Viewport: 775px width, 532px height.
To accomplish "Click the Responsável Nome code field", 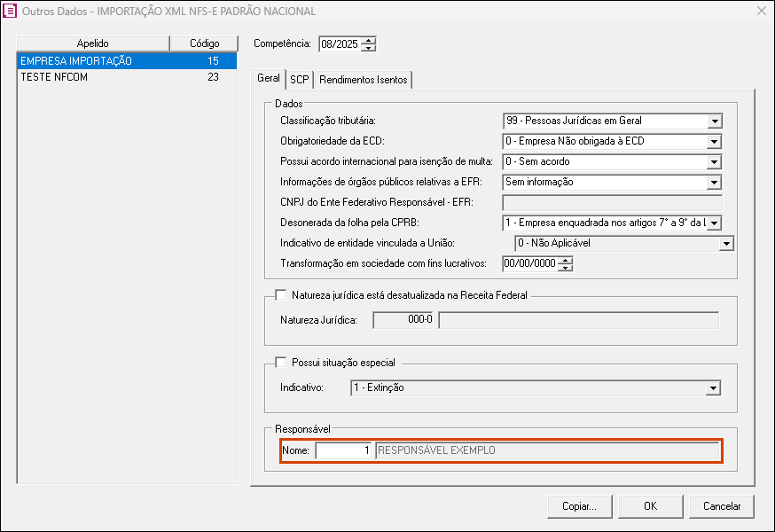I will [x=343, y=450].
